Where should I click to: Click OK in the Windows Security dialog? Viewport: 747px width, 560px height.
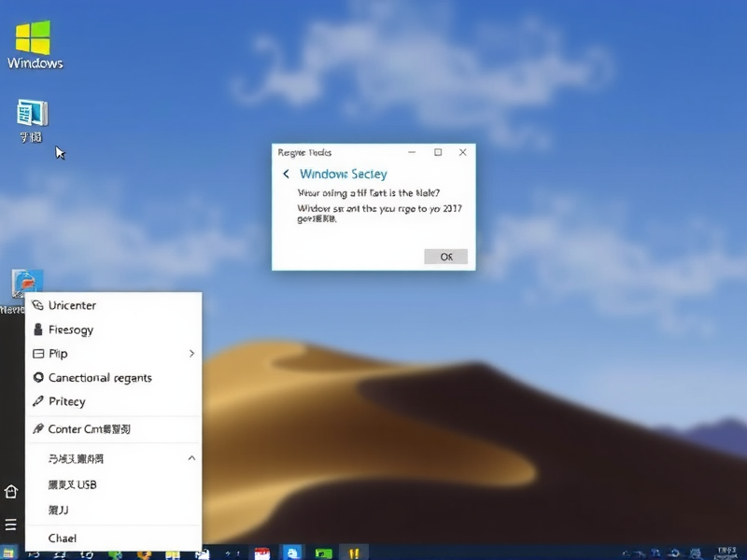(x=445, y=256)
